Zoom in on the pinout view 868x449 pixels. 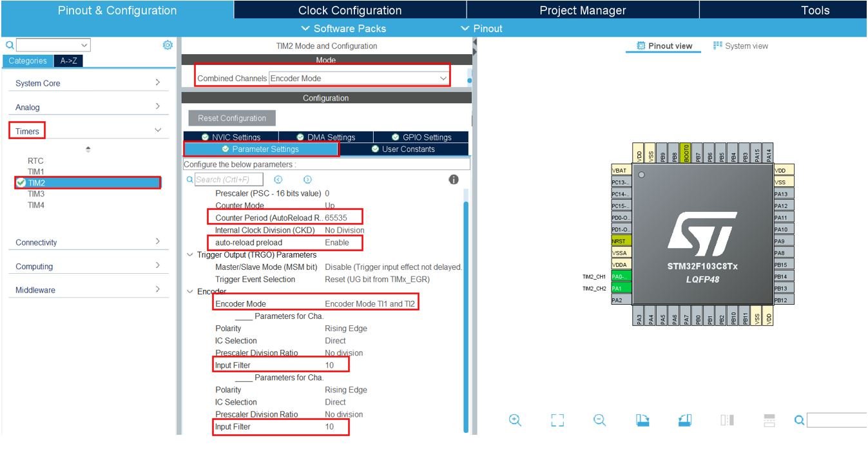[515, 420]
